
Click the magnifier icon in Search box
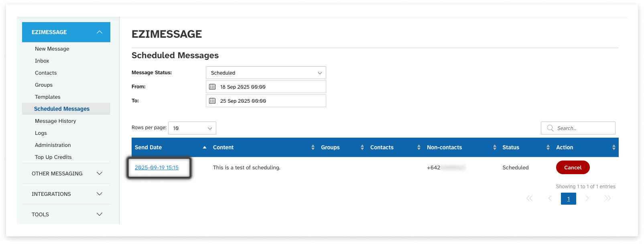tap(550, 128)
